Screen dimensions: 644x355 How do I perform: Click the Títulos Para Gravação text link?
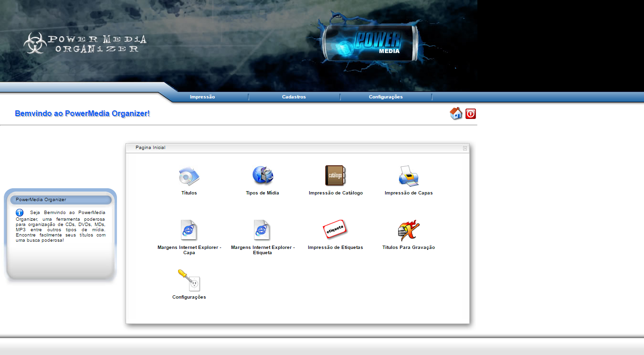click(x=409, y=247)
